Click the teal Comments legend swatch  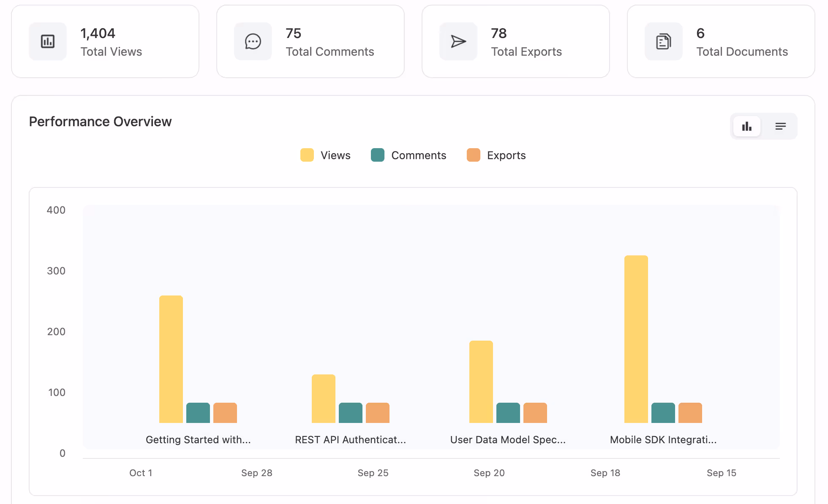377,155
